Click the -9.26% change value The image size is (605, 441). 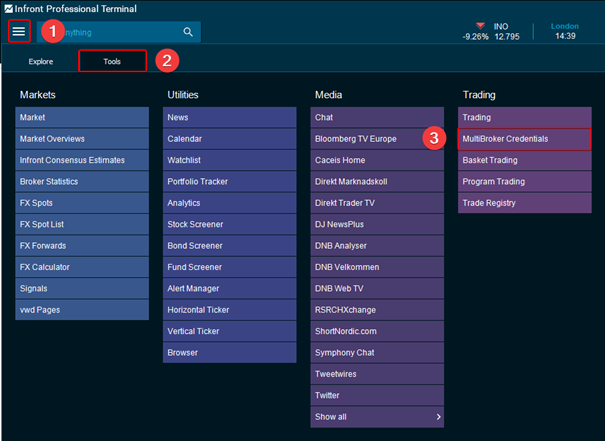click(475, 37)
